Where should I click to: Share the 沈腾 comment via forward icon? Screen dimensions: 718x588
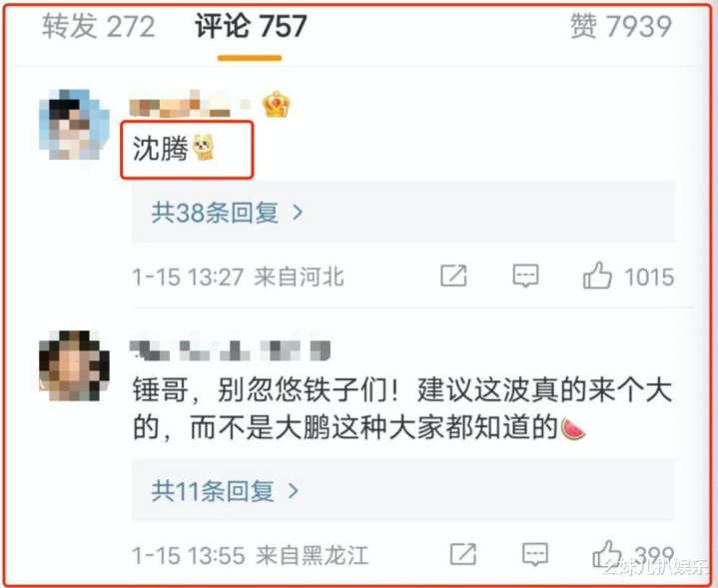[x=453, y=276]
